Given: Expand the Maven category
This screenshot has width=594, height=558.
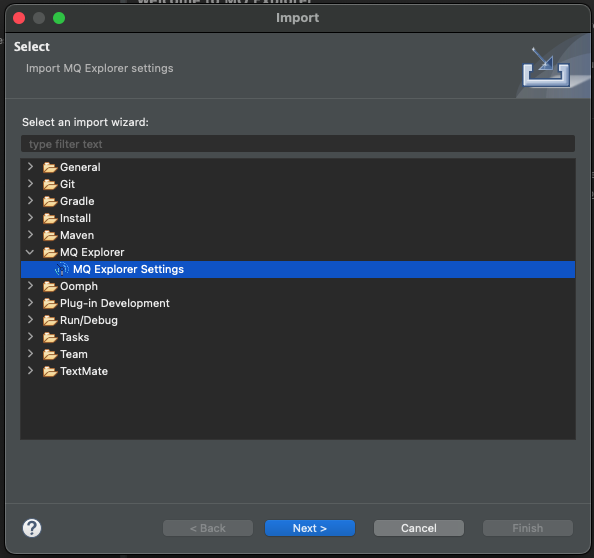Looking at the screenshot, I should click(30, 234).
